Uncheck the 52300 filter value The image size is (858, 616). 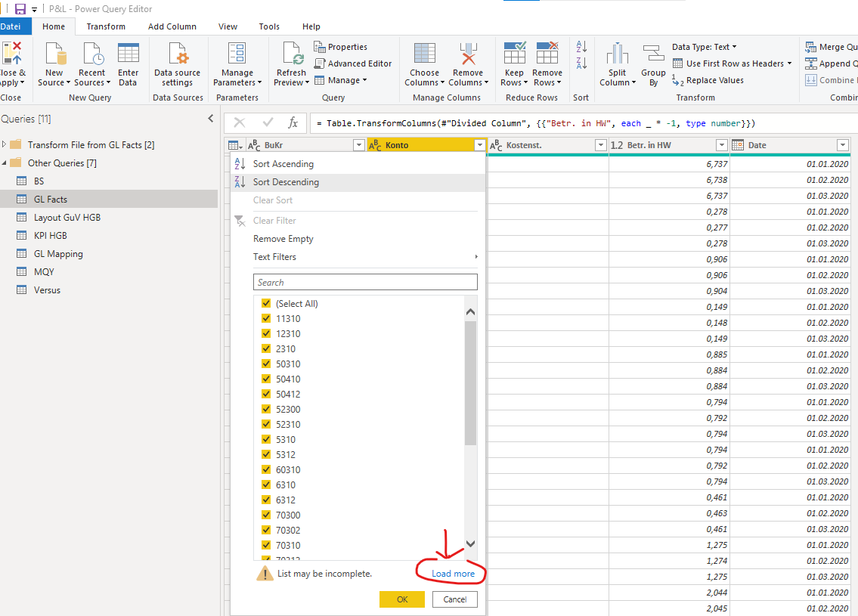coord(266,409)
